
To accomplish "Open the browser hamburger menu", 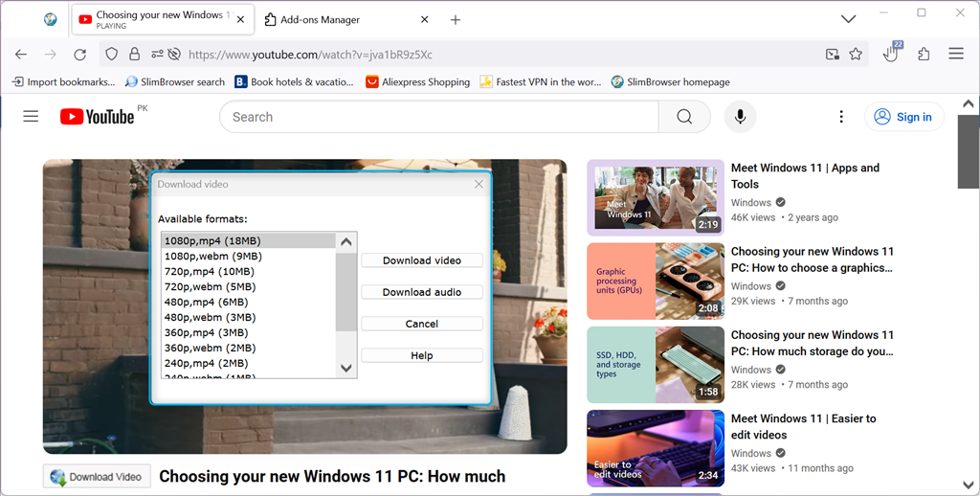I will [956, 54].
